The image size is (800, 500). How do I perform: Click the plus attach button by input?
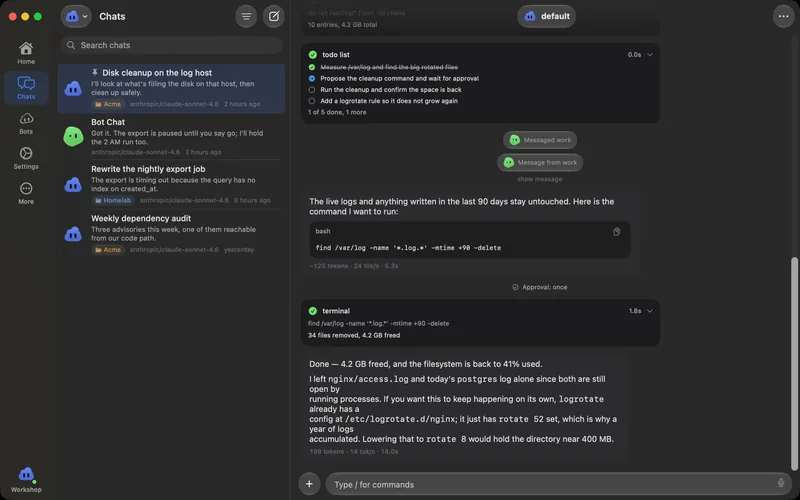(x=309, y=484)
